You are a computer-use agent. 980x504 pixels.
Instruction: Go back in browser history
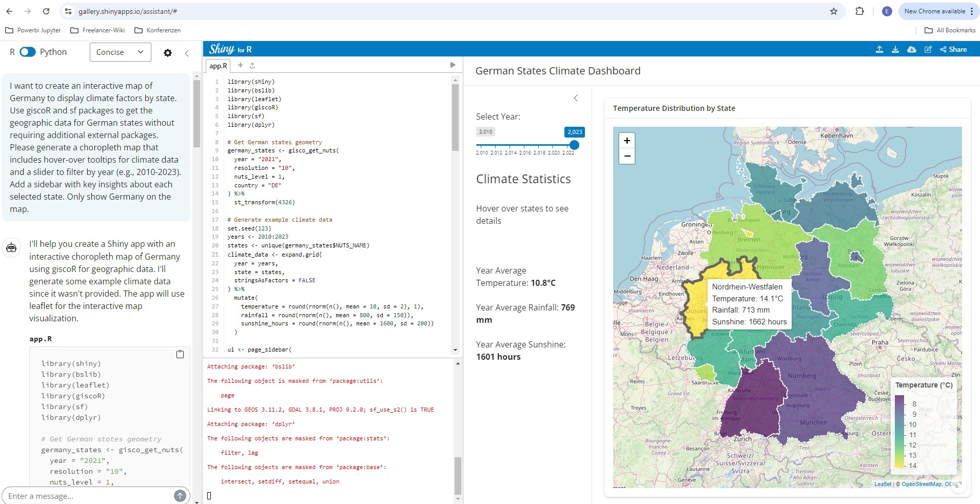[9, 11]
